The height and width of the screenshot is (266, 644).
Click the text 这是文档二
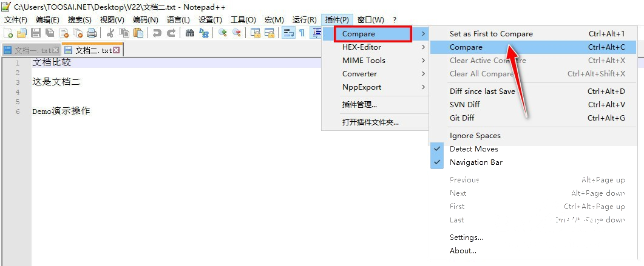pos(56,82)
